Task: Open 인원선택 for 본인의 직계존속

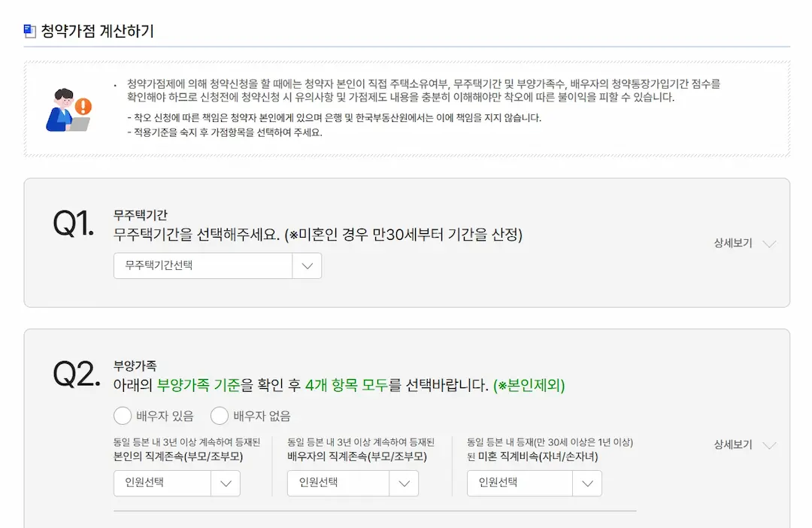Action: [177, 483]
